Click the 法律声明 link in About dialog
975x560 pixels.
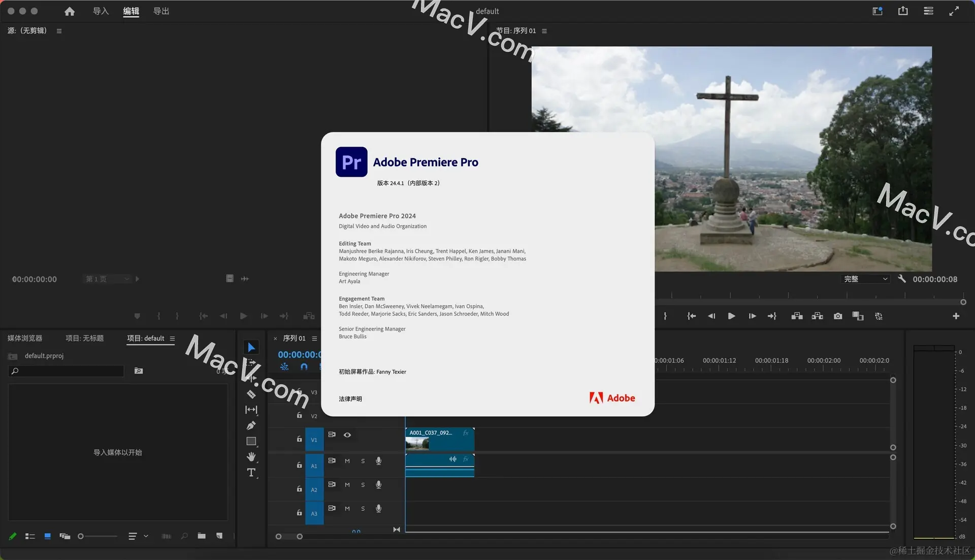coord(350,399)
